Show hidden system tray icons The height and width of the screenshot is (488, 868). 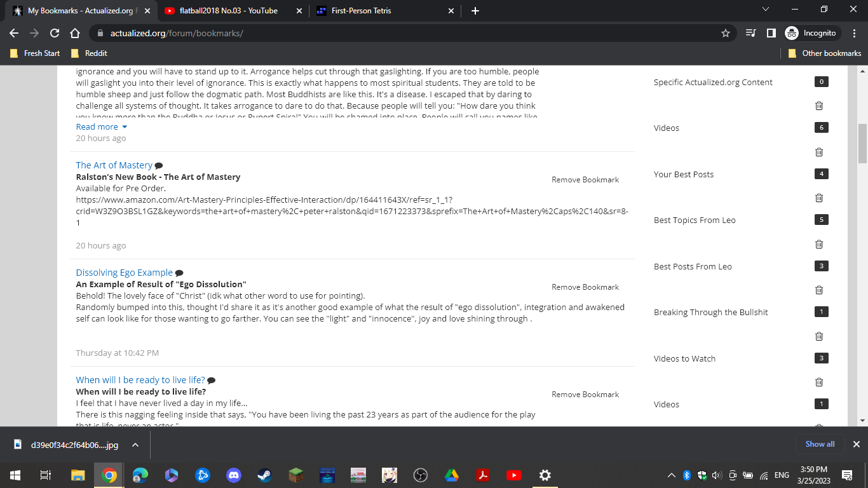click(x=671, y=475)
